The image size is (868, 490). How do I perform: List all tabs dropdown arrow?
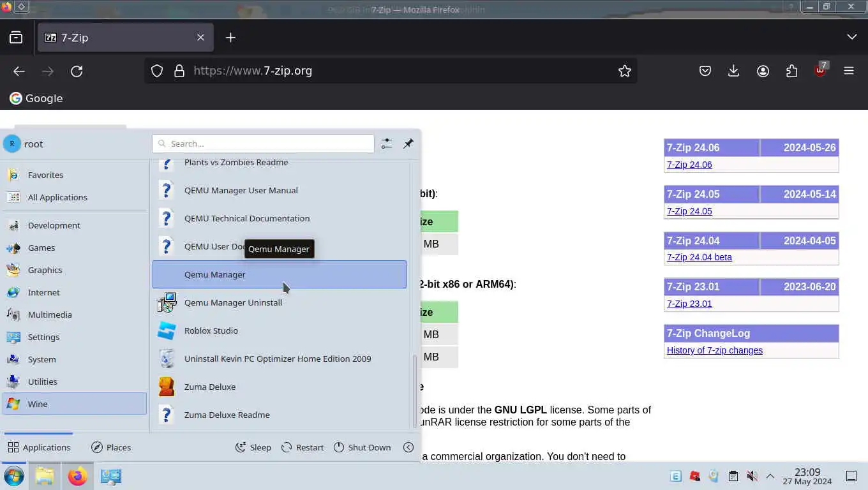pos(852,37)
